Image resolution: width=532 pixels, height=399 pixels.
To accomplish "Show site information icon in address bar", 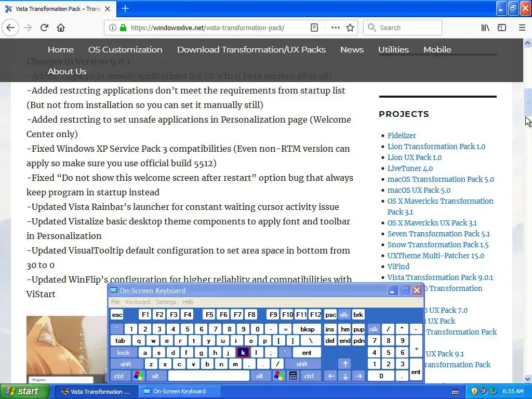I will point(112,28).
